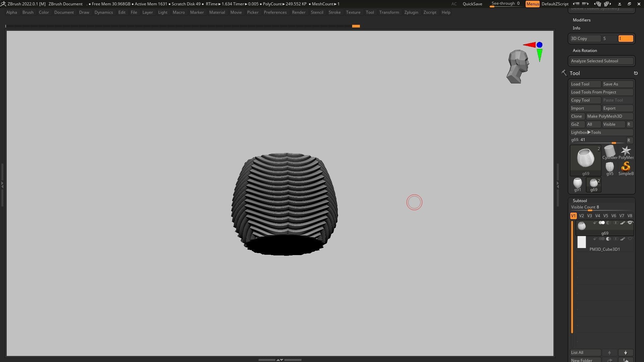Click the paintbrush polypaint icon on g69 subtool
This screenshot has height=362, width=644.
pyautogui.click(x=623, y=223)
